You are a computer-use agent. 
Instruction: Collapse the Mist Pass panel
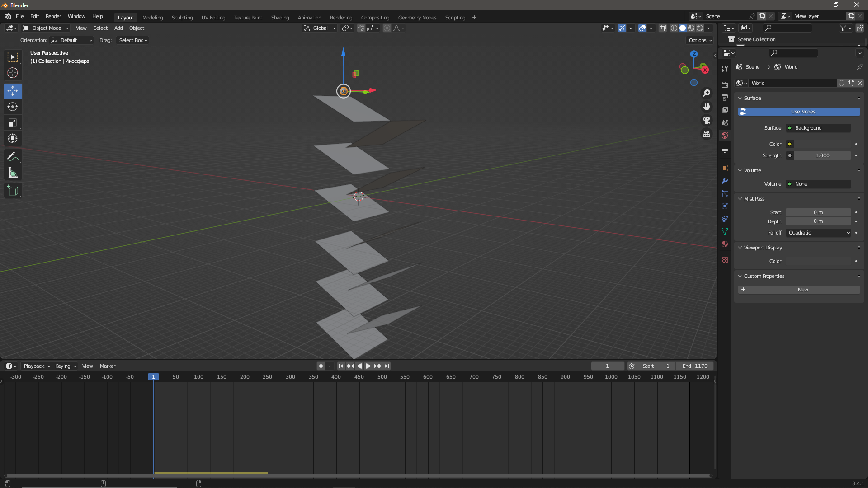coord(754,199)
